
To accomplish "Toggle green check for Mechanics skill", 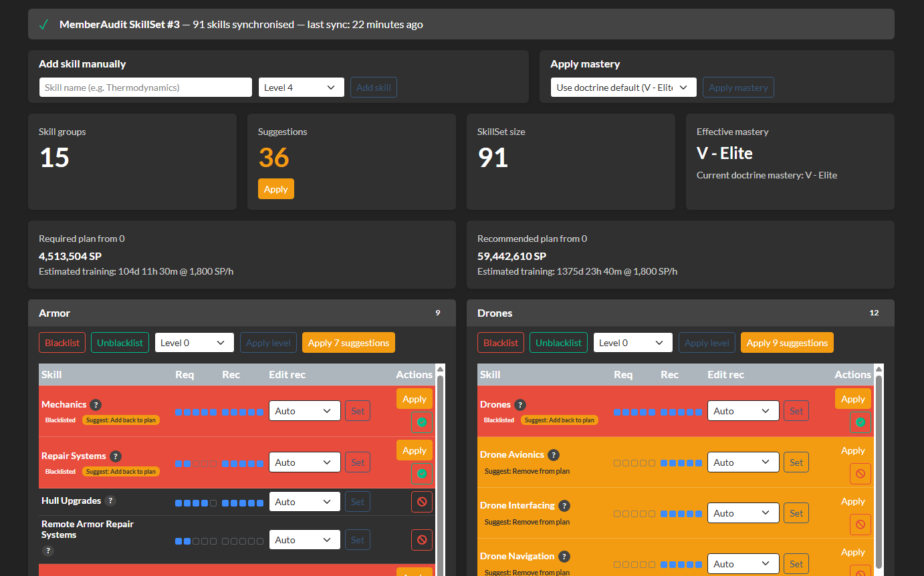I will 421,422.
